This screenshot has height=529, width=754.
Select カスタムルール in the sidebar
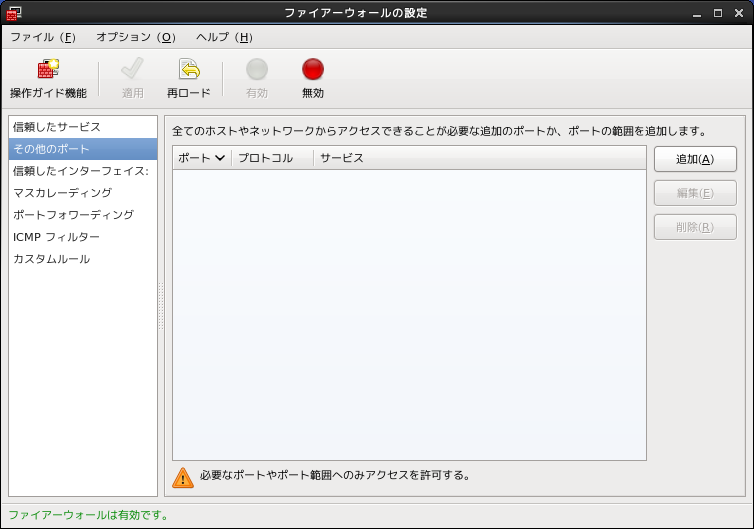pyautogui.click(x=83, y=259)
